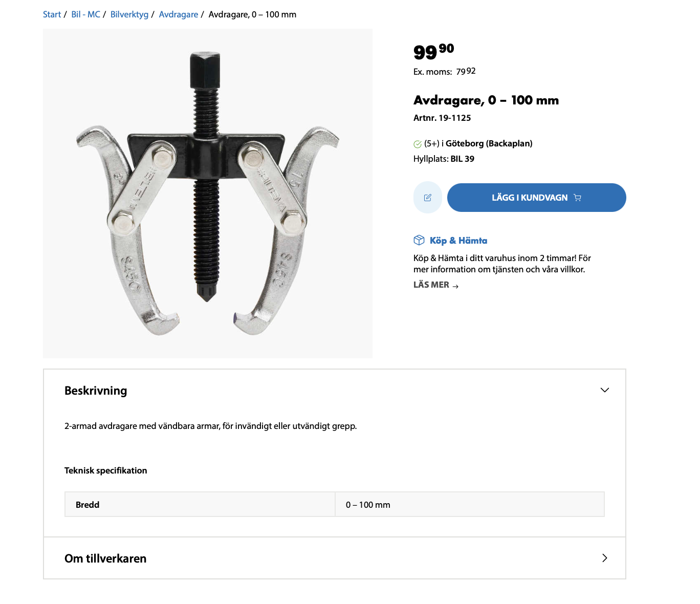Select the Avdragare breadcrumb link

pos(179,14)
